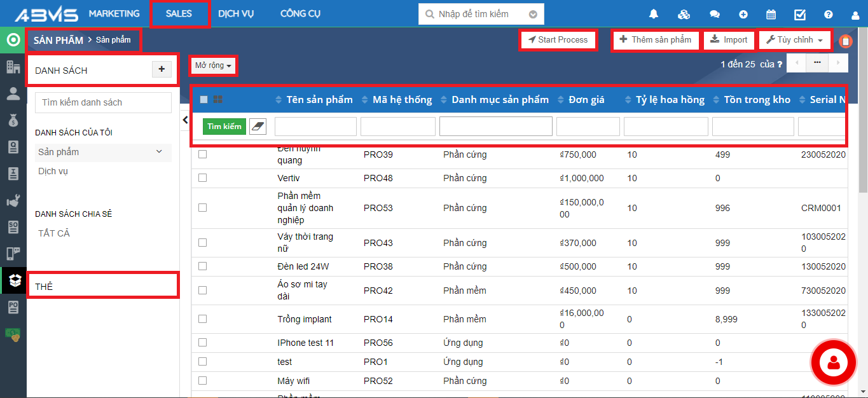Select the Đèn led 24W row checkbox
Screen dimensions: 868x398
(203, 266)
